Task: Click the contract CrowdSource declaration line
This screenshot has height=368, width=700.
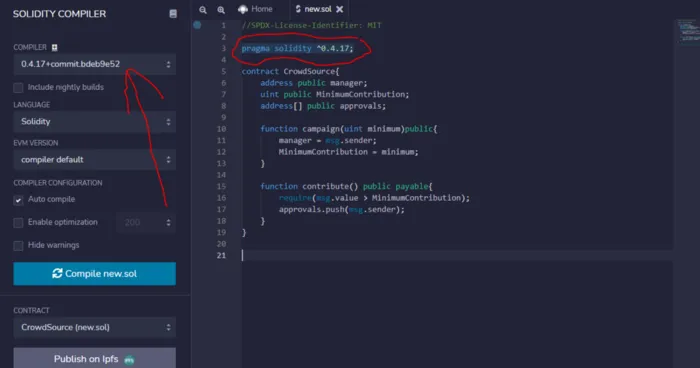Action: 291,71
